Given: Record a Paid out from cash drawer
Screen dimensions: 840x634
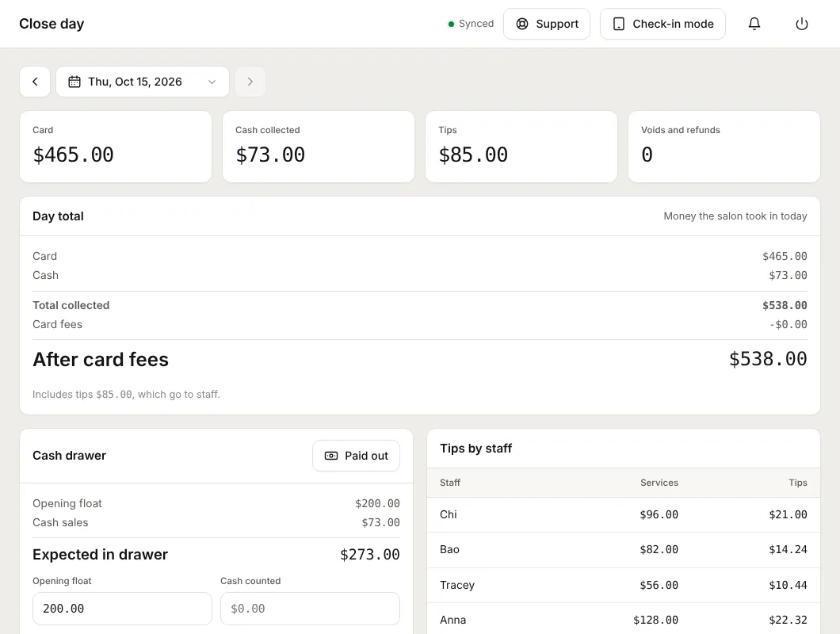Looking at the screenshot, I should [x=357, y=456].
